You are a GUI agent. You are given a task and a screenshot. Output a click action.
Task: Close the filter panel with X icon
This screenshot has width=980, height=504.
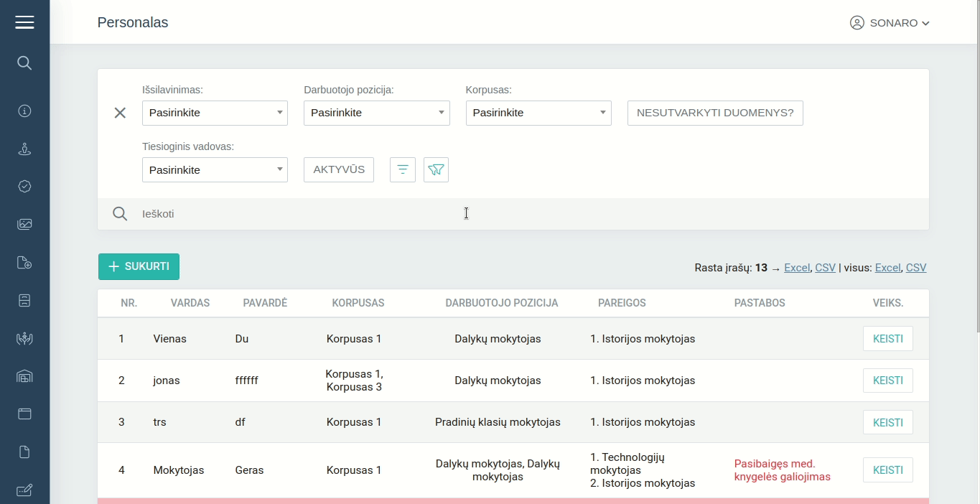pos(120,113)
